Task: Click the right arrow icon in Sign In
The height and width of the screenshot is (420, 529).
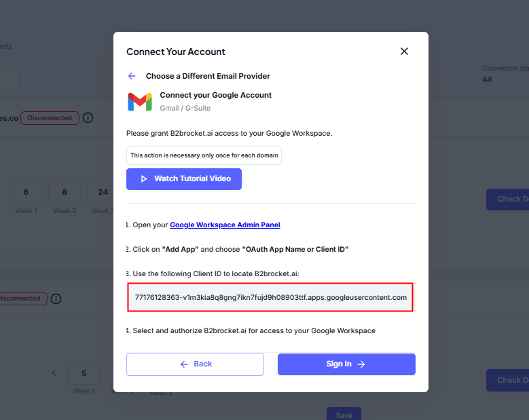Action: [x=361, y=364]
